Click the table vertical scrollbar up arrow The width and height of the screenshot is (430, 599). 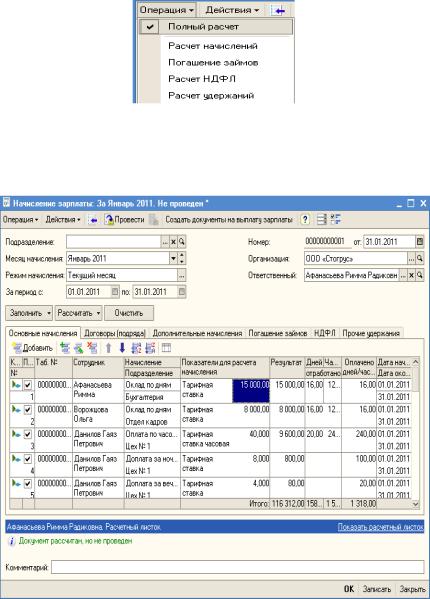(x=415, y=362)
